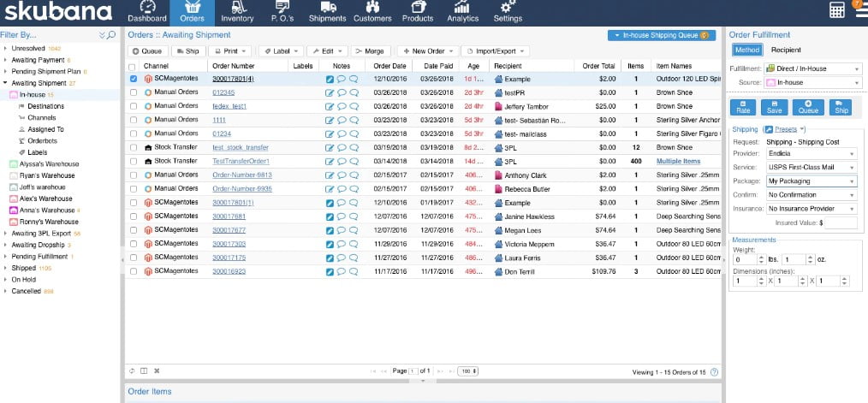Click the Stock Transfer icon for test_stock_transfer
Viewport: 868px width, 403px height.
(x=148, y=147)
